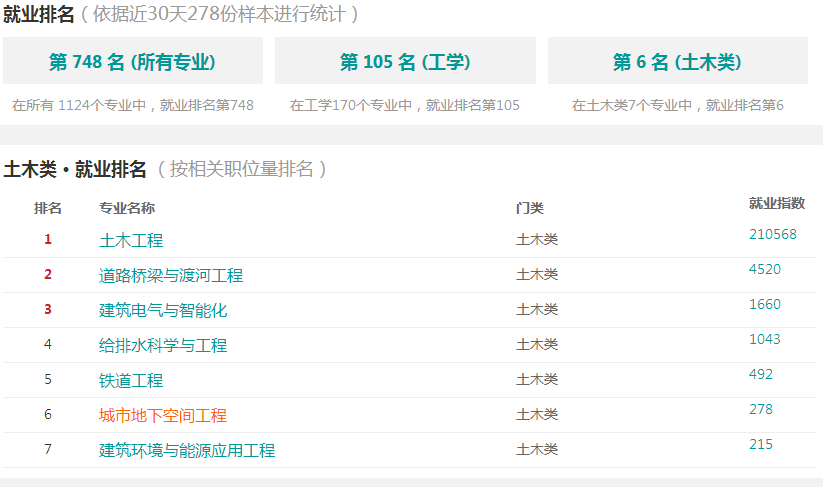Click the 土木类 • 就业排名 section heading
This screenshot has width=823, height=487.
(75, 170)
